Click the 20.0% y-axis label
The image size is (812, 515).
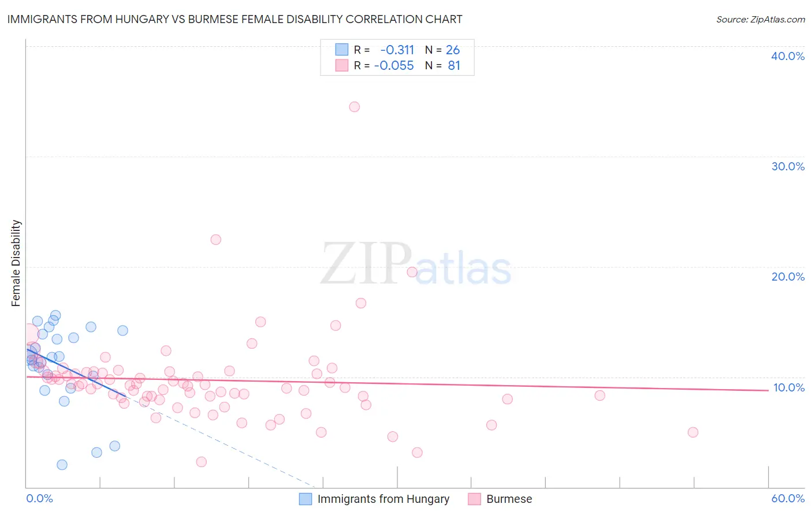pyautogui.click(x=788, y=277)
